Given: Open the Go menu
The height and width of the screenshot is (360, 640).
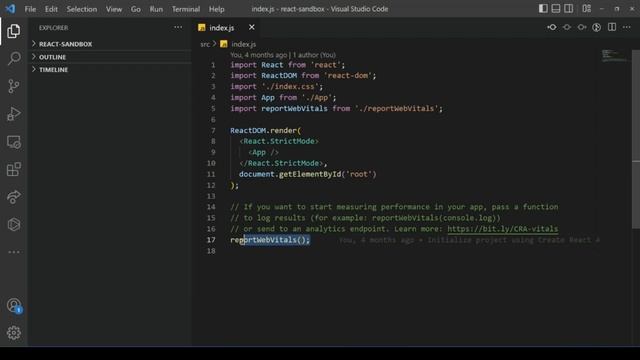Looking at the screenshot, I should (x=136, y=9).
